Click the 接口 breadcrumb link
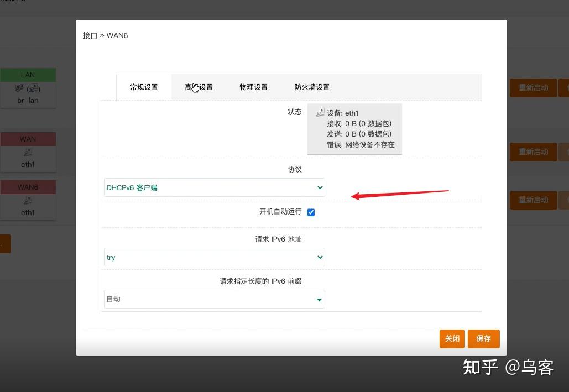The image size is (569, 392). coord(90,35)
